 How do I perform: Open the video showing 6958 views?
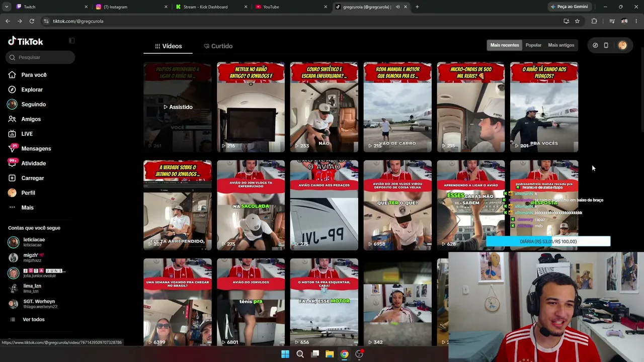(x=397, y=205)
